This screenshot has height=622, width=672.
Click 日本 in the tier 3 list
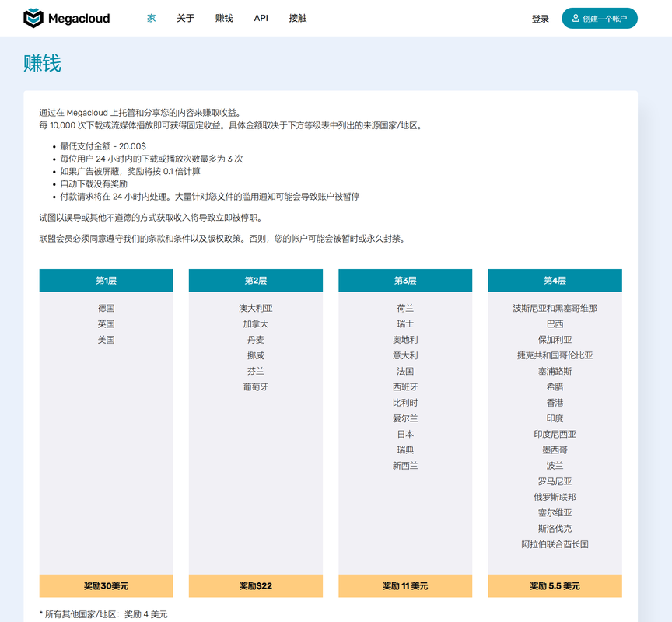[x=405, y=435]
